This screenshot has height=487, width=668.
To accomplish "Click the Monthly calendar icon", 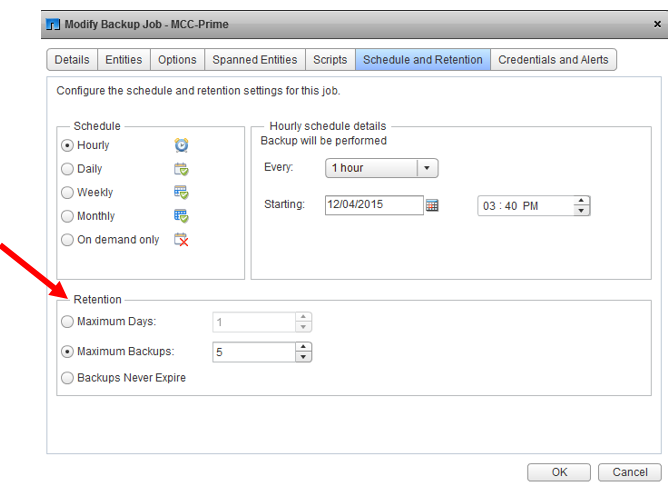I will pos(181,216).
